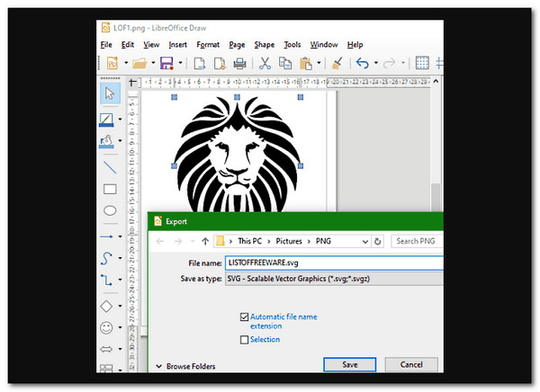Viewport: 540px width, 392px height.
Task: Select the Rectangle tool
Action: click(x=110, y=189)
